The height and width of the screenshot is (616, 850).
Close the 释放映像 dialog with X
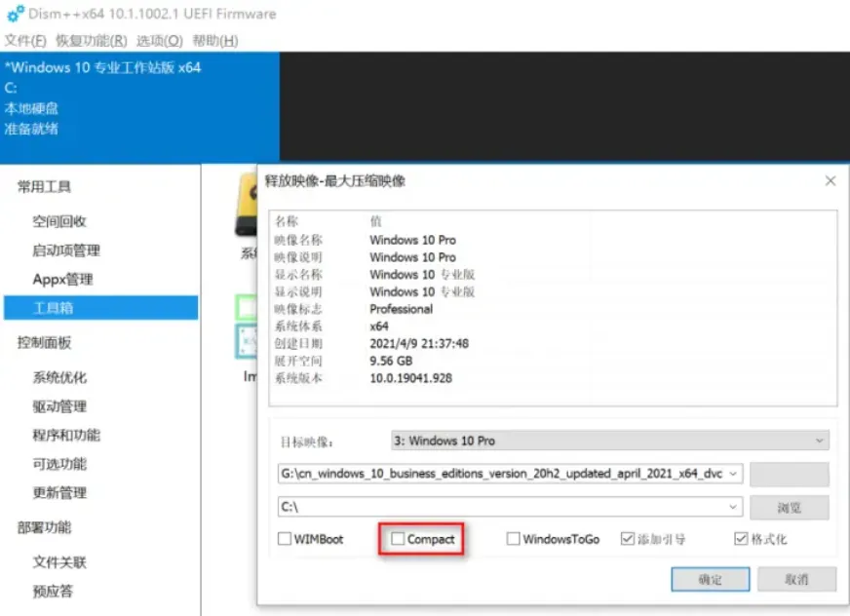coord(830,181)
